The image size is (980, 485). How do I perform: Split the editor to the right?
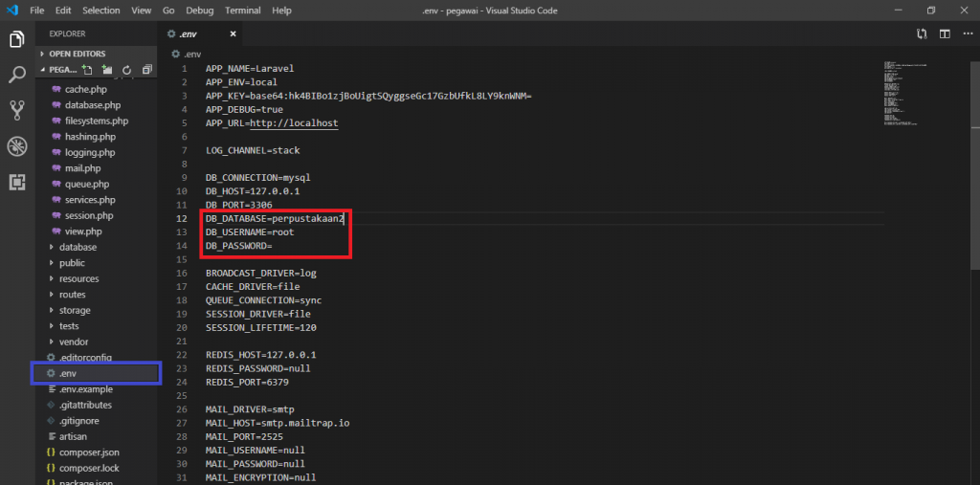click(944, 33)
